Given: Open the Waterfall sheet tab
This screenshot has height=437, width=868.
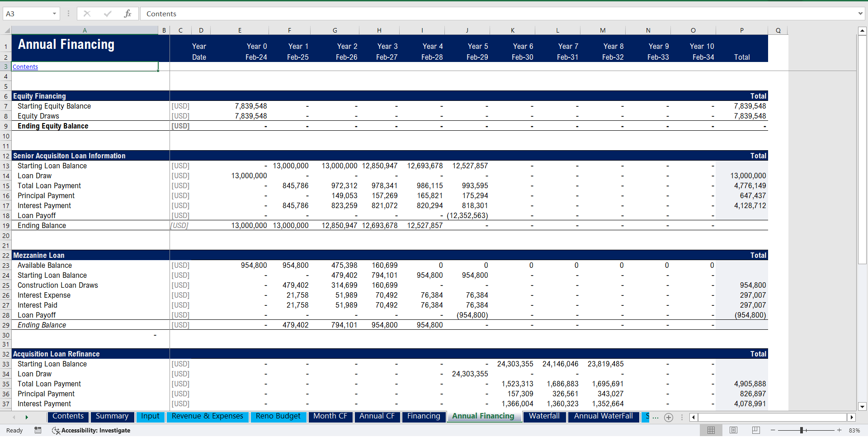Looking at the screenshot, I should pyautogui.click(x=544, y=416).
